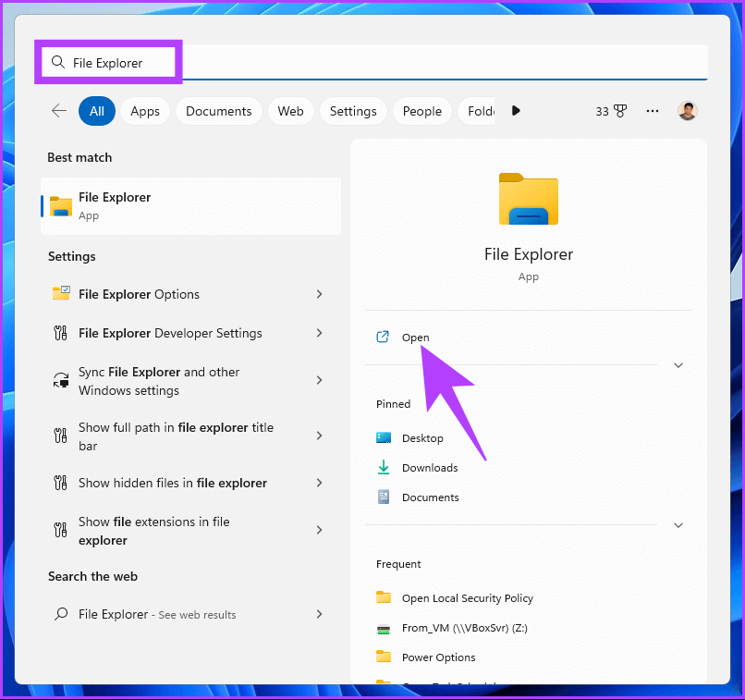The image size is (745, 700).
Task: Show more filters with the play arrow
Action: [516, 111]
